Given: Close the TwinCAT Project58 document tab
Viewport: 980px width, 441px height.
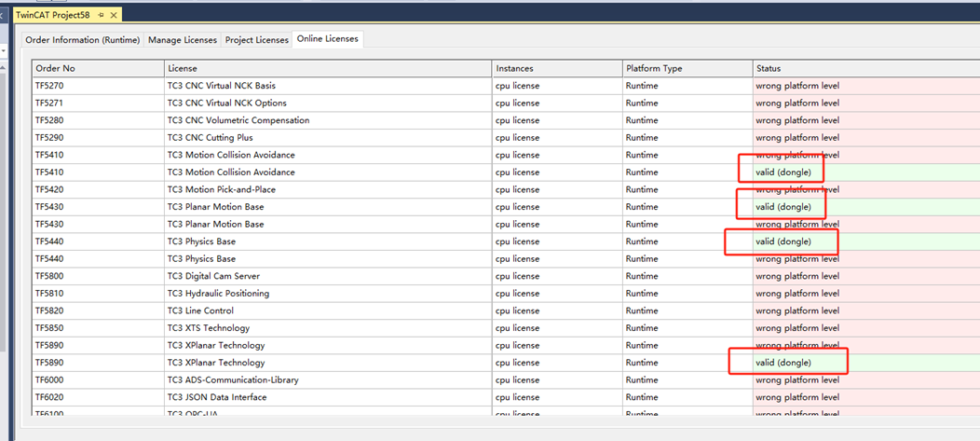Looking at the screenshot, I should point(113,15).
